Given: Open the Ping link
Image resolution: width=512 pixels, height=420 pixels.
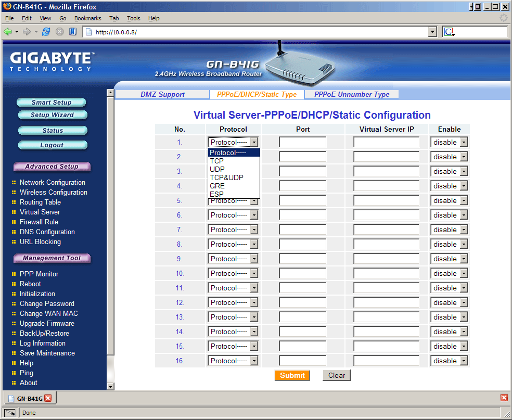Looking at the screenshot, I should coord(27,373).
